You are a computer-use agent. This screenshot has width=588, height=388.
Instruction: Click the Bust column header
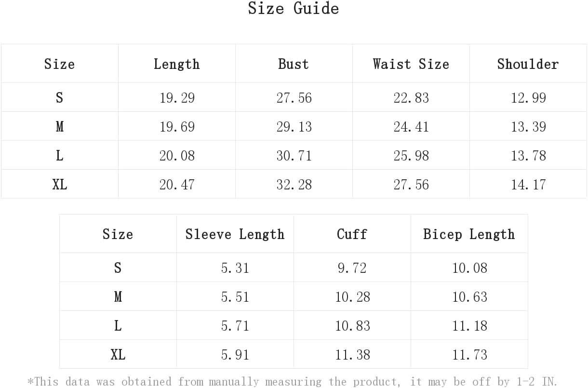pyautogui.click(x=294, y=64)
